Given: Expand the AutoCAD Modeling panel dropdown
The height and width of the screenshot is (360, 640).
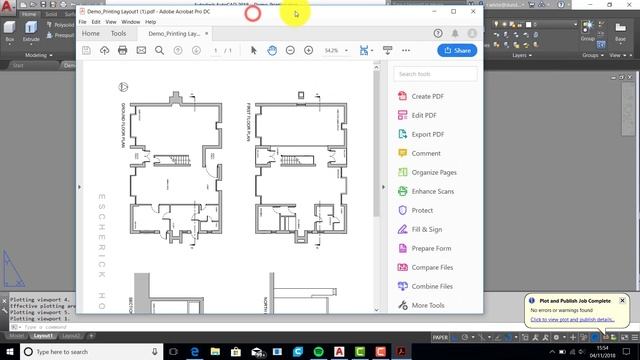Looking at the screenshot, I should tap(39, 55).
